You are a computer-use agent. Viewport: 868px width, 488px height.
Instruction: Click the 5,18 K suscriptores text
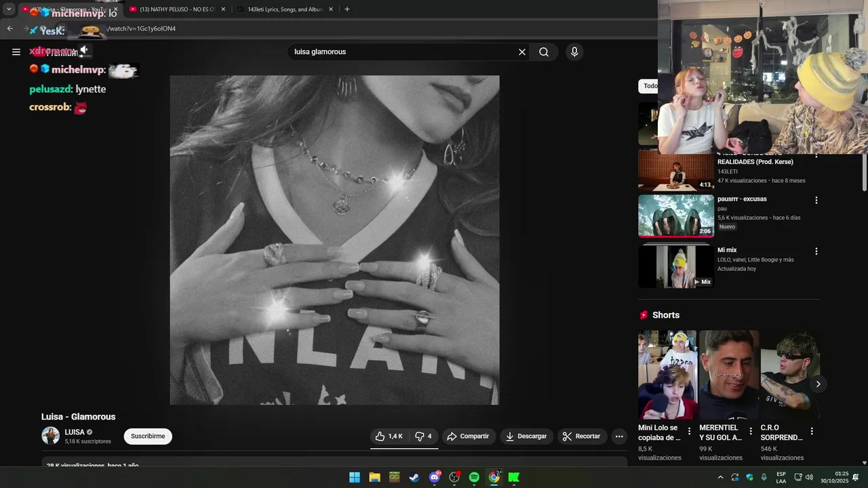click(88, 441)
